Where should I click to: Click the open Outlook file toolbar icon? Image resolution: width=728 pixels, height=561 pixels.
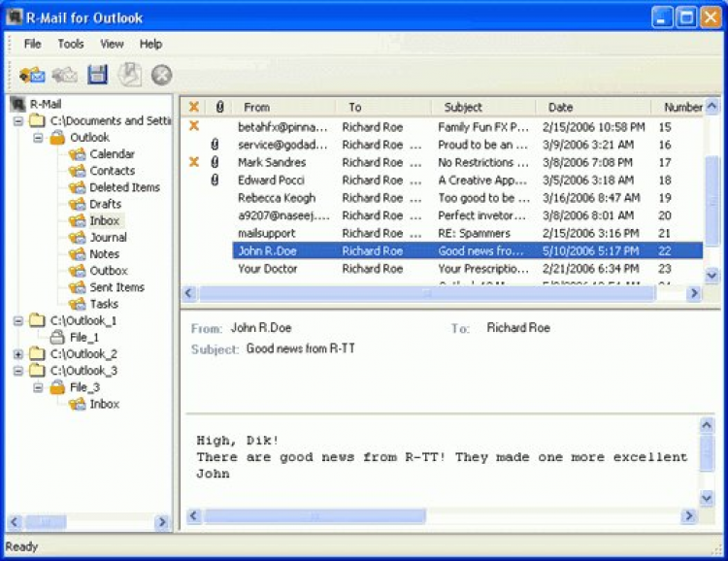[32, 75]
